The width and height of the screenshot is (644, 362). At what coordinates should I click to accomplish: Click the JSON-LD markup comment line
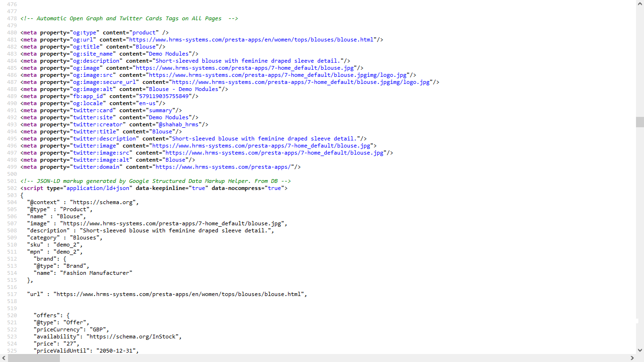pos(156,181)
